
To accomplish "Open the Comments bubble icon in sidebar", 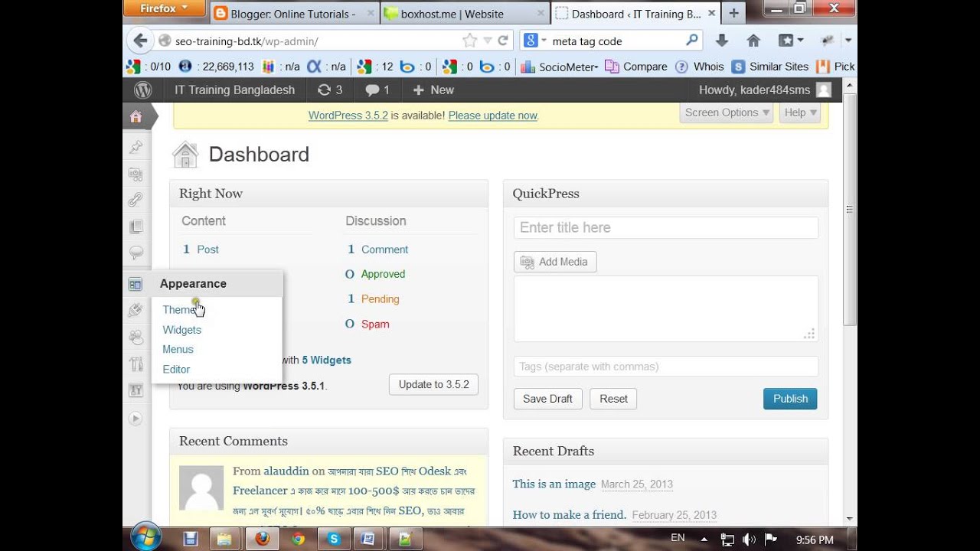I will (136, 253).
